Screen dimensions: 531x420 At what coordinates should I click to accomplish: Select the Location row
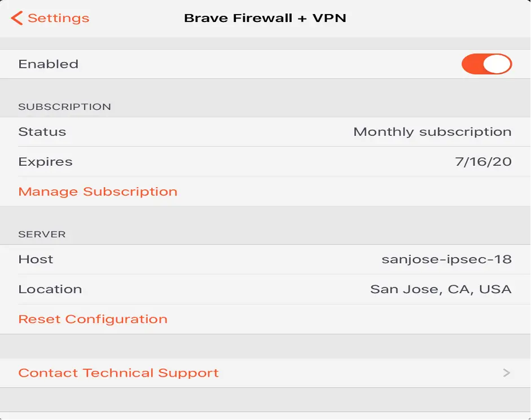pos(265,289)
